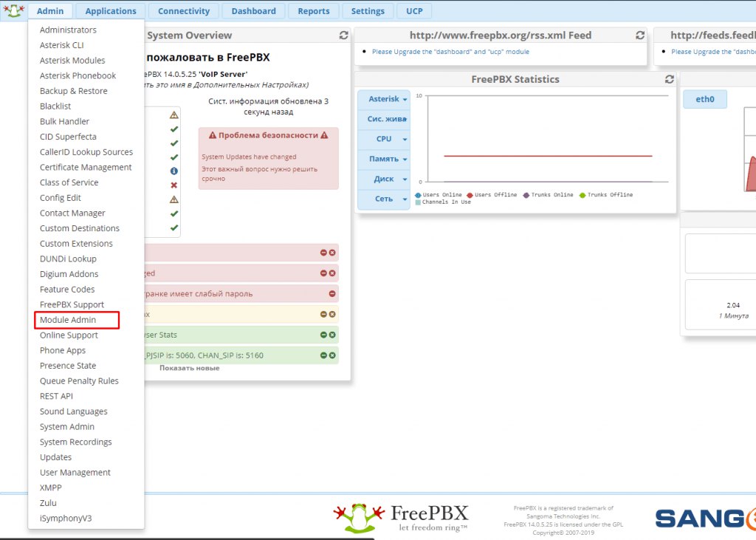Open the Connectivity top menu
The height and width of the screenshot is (540, 756).
click(184, 10)
